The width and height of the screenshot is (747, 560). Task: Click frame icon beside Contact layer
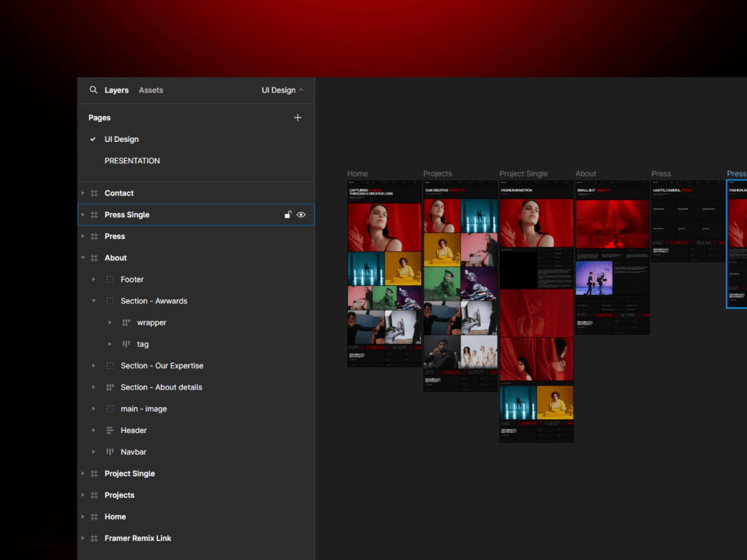pos(94,193)
